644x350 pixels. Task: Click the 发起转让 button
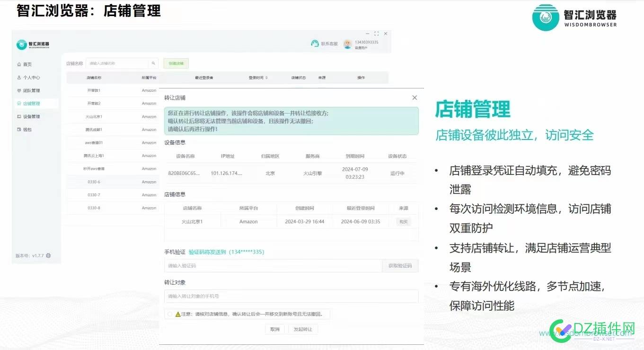click(303, 329)
